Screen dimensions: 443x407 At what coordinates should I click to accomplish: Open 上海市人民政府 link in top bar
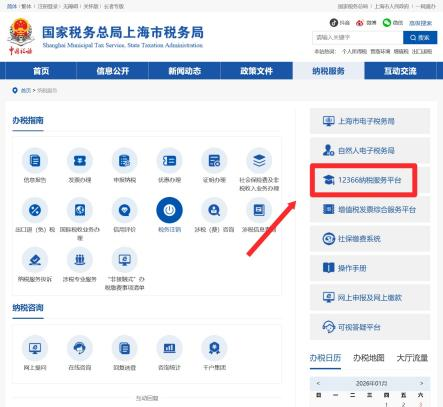click(x=391, y=6)
